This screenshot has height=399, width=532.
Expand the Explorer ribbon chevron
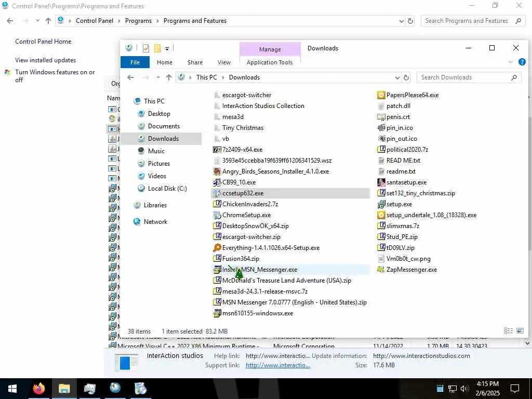tap(511, 62)
